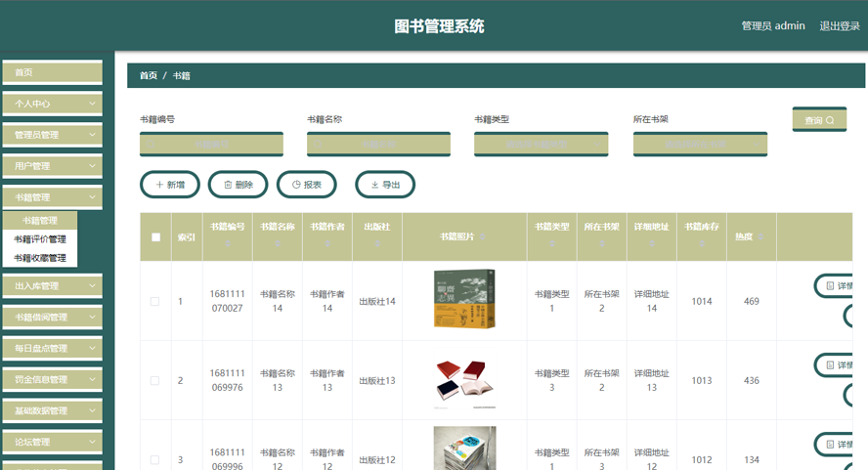The image size is (868, 470).
Task: Open the 论坛管理 sidebar menu
Action: [53, 442]
